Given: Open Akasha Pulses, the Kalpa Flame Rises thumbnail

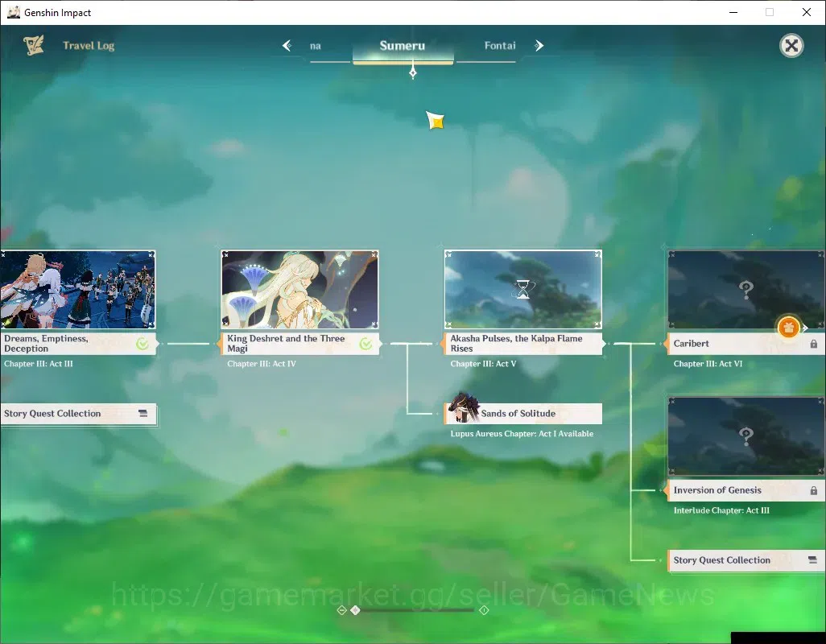Looking at the screenshot, I should click(x=523, y=290).
